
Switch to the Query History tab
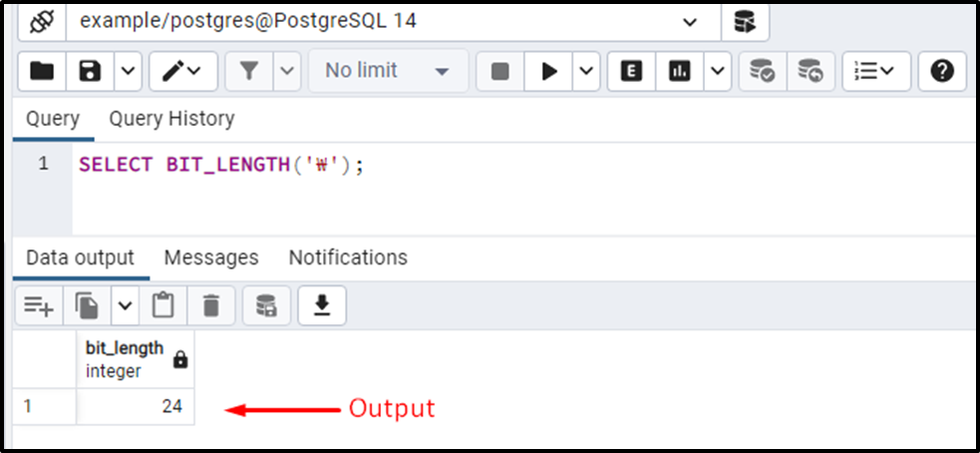point(171,119)
